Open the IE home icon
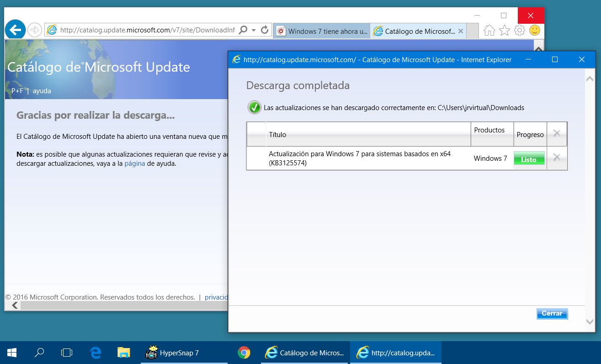The height and width of the screenshot is (364, 601). [489, 31]
